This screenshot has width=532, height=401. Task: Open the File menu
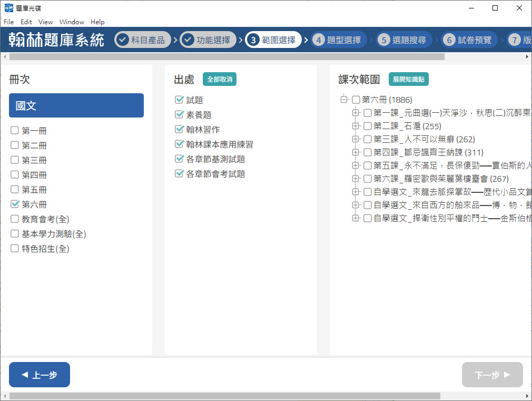tap(9, 22)
